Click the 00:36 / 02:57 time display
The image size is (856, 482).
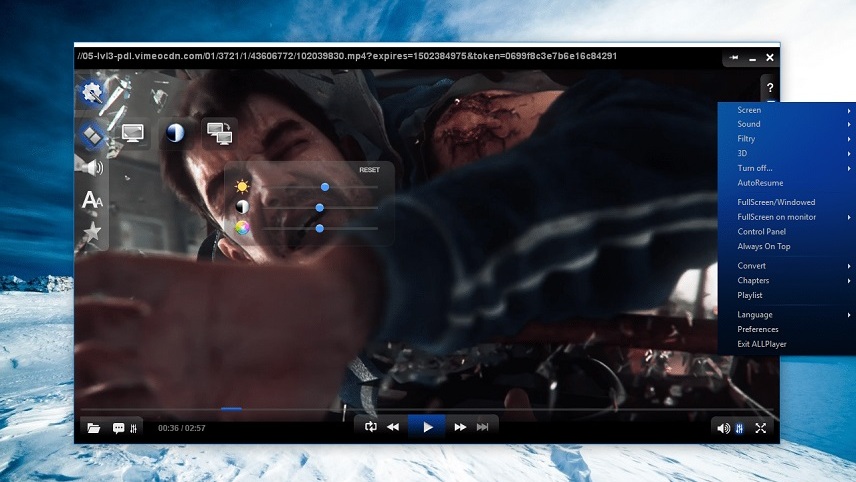tap(182, 428)
